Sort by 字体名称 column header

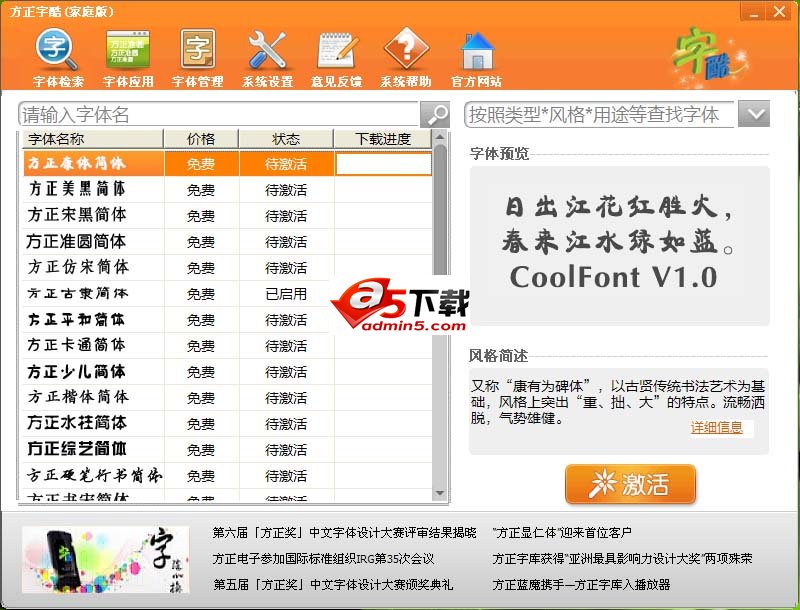pyautogui.click(x=93, y=139)
